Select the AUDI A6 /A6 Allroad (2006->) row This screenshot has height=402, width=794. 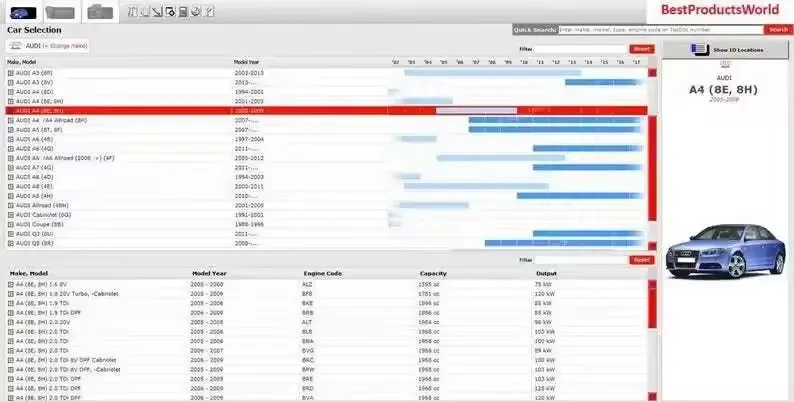coord(326,158)
